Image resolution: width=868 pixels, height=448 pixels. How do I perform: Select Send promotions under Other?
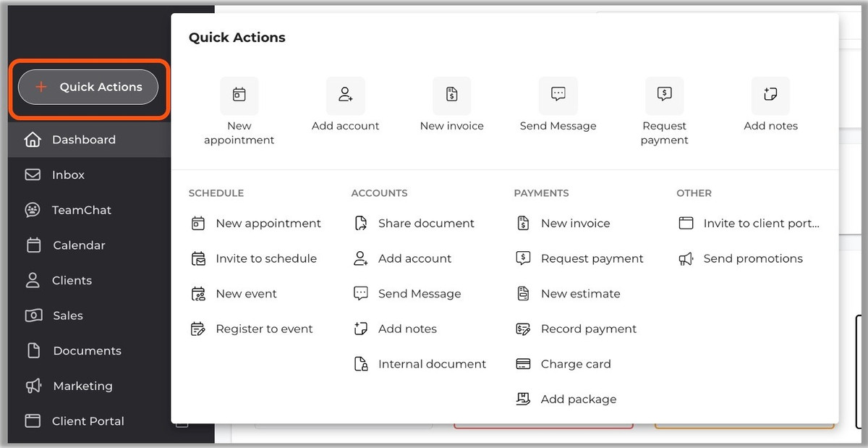[752, 258]
